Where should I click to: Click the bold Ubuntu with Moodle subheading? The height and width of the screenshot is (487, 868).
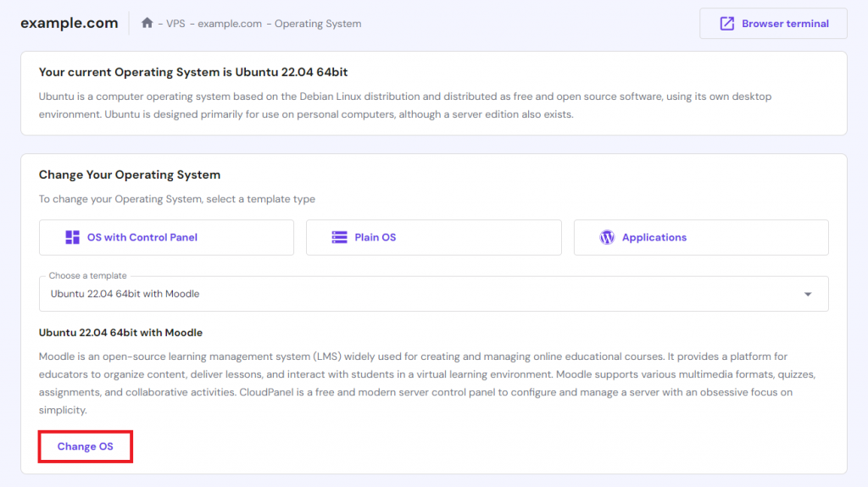coord(120,332)
